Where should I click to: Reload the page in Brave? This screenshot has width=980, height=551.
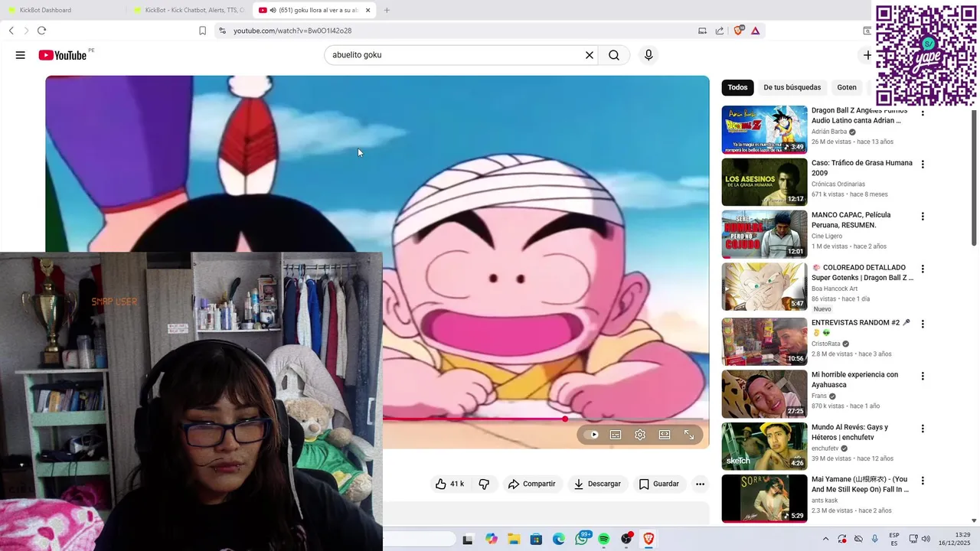tap(41, 31)
